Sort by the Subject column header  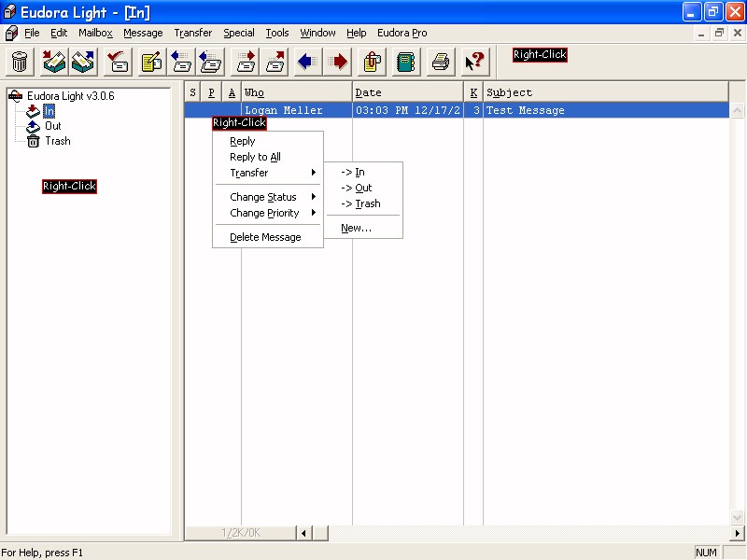(606, 92)
